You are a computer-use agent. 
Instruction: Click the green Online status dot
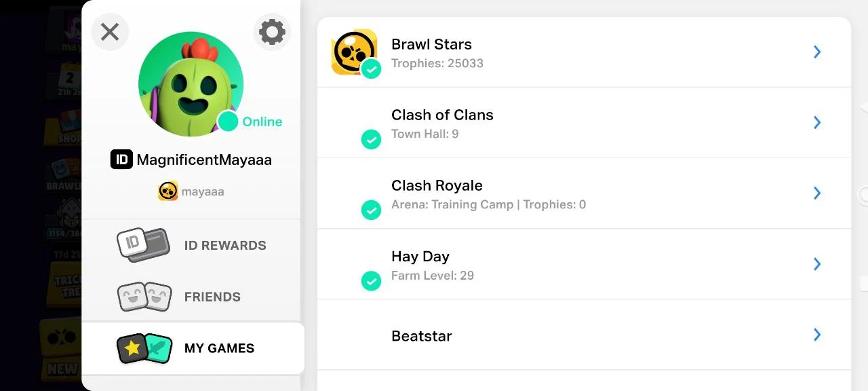pyautogui.click(x=229, y=122)
